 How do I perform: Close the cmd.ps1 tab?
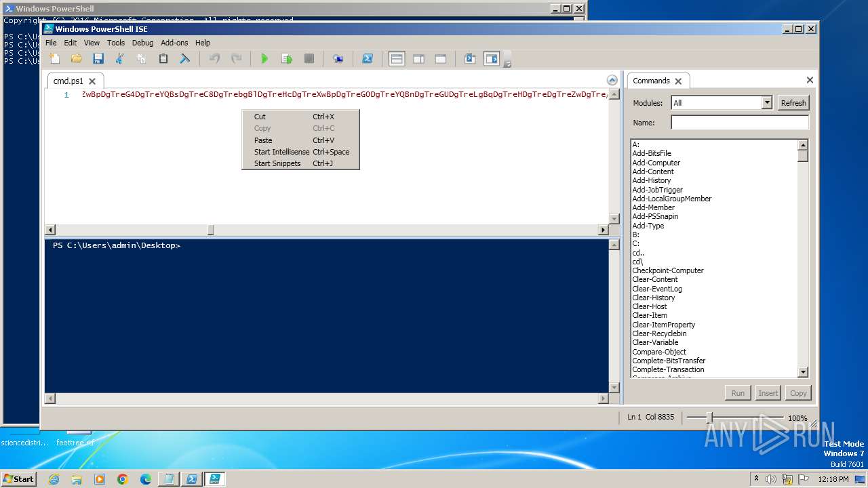(92, 81)
